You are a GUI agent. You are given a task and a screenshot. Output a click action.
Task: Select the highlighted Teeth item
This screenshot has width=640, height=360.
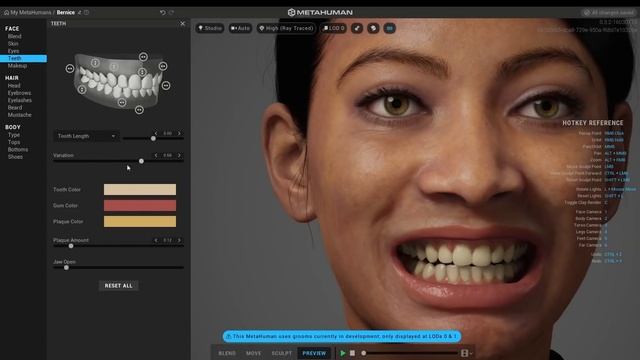(23, 58)
